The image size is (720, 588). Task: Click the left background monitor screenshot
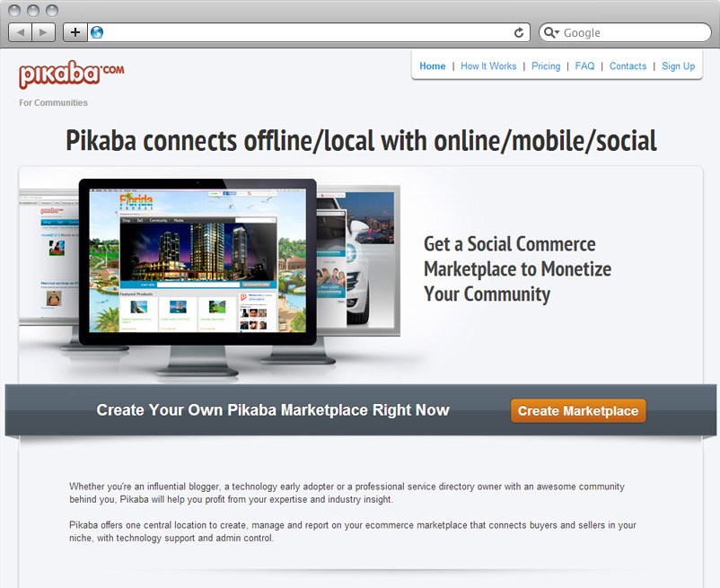click(x=49, y=257)
